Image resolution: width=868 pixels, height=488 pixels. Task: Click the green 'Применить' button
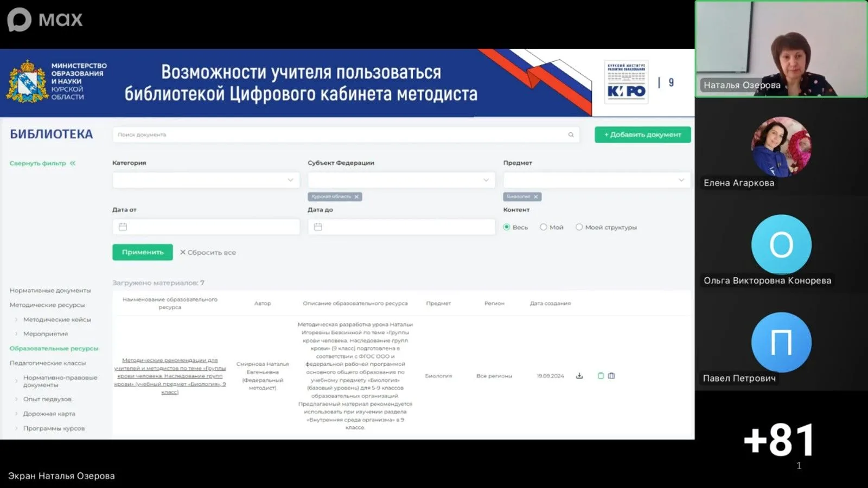[142, 252]
